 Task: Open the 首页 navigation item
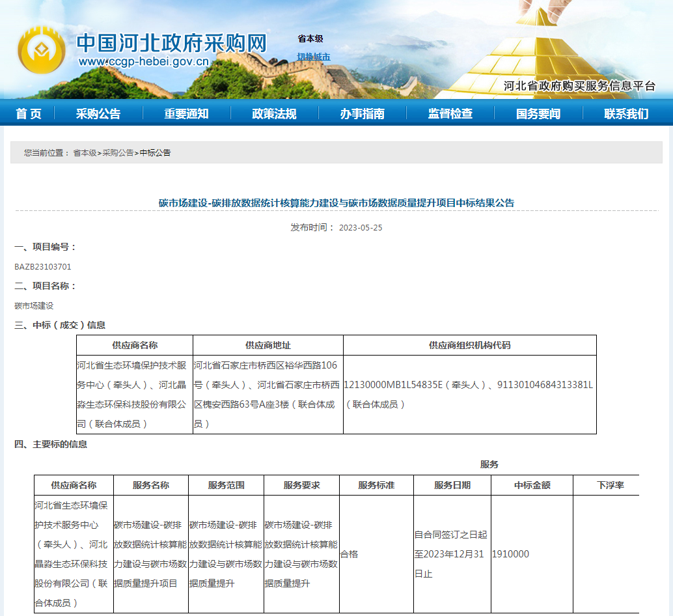(29, 113)
